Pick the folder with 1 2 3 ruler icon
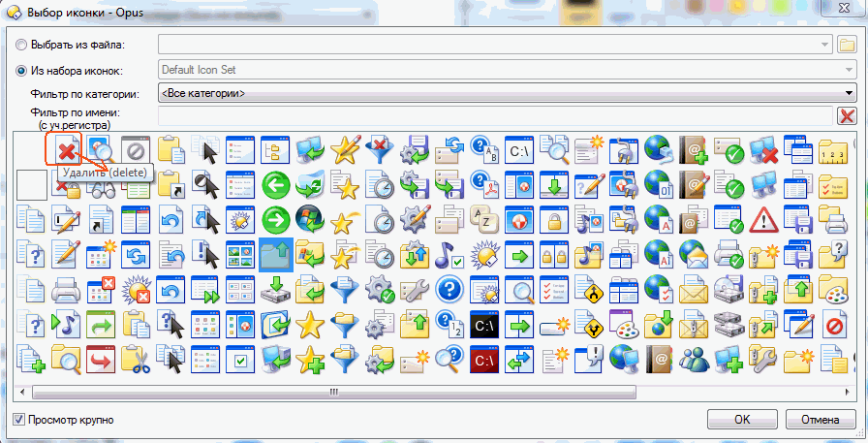This screenshot has width=868, height=443. click(x=833, y=150)
